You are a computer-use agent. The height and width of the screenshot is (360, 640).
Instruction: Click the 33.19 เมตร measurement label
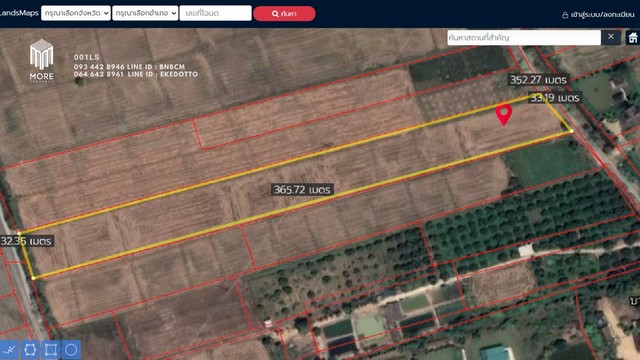pos(555,98)
